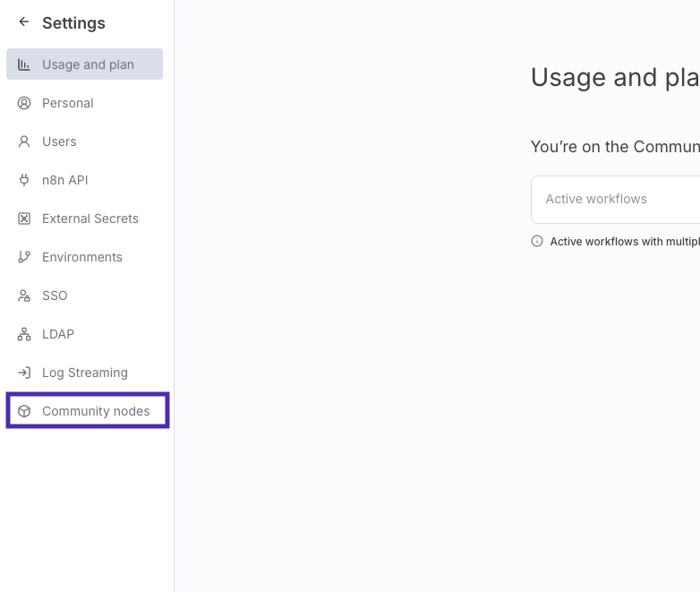The width and height of the screenshot is (700, 592).
Task: Click the Usage and plan bar chart icon
Action: tap(23, 64)
